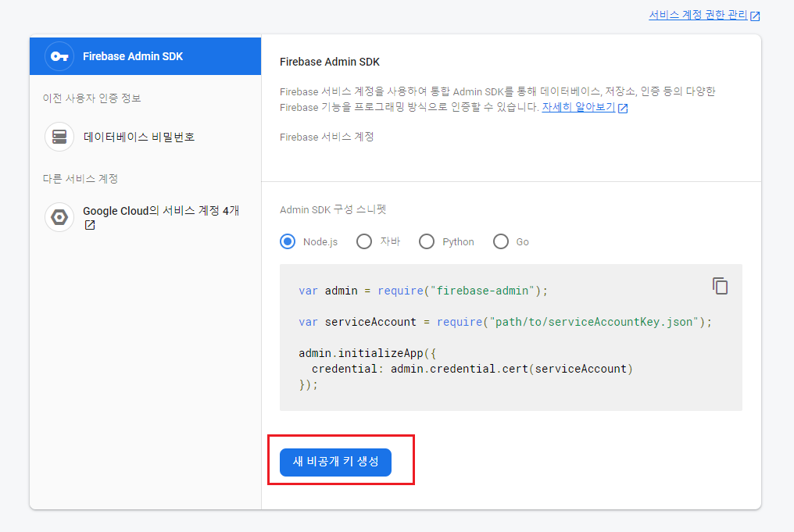Open the 서비스 계정 권한 관리 link

click(699, 15)
